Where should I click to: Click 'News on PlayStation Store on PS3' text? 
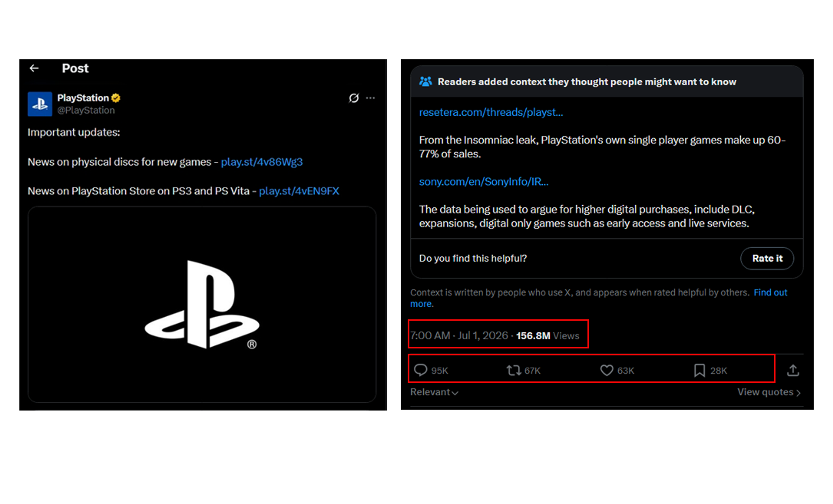tap(138, 191)
